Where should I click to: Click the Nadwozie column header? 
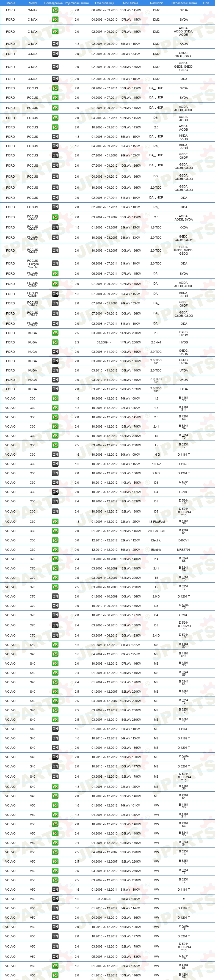(156, 3)
